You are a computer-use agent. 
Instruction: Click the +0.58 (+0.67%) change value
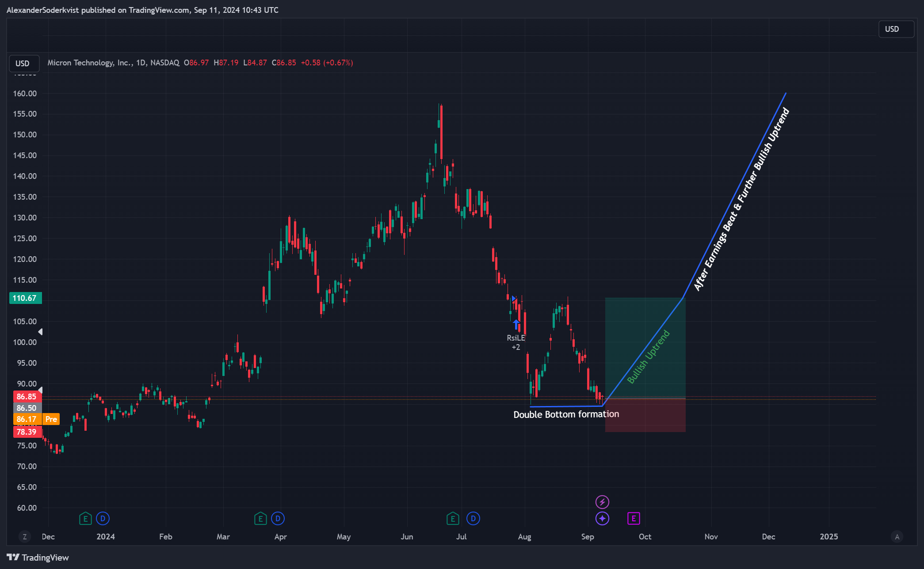coord(327,63)
